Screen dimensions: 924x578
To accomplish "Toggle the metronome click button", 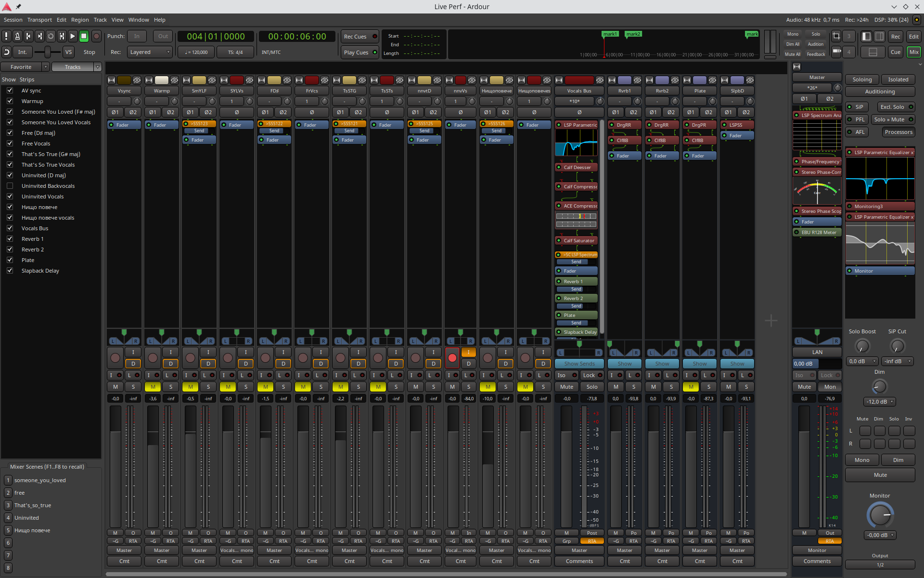I will coord(17,36).
